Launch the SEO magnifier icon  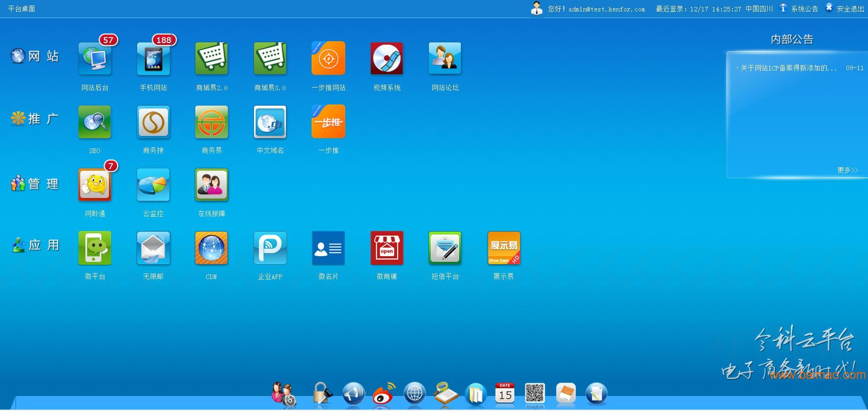click(95, 122)
